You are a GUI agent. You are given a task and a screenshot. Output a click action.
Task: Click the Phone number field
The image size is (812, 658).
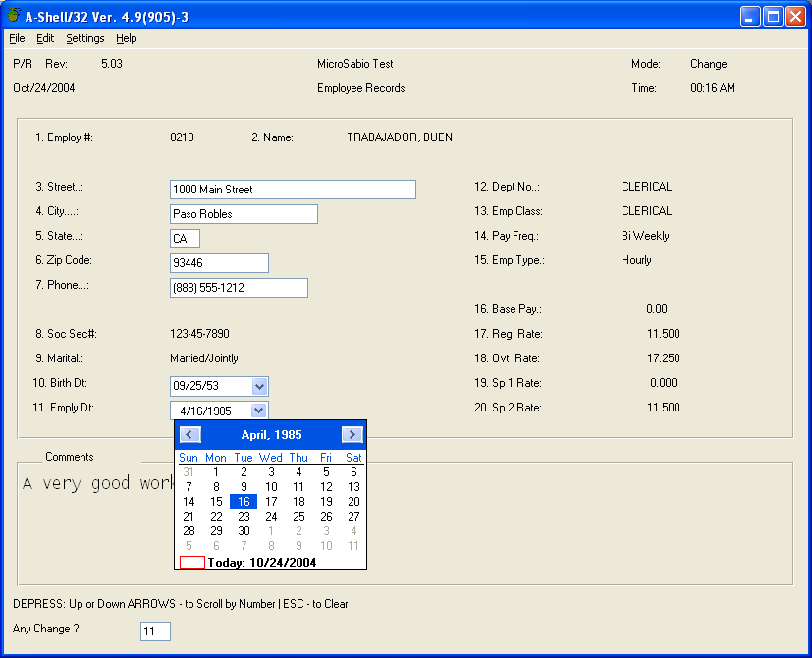click(239, 288)
